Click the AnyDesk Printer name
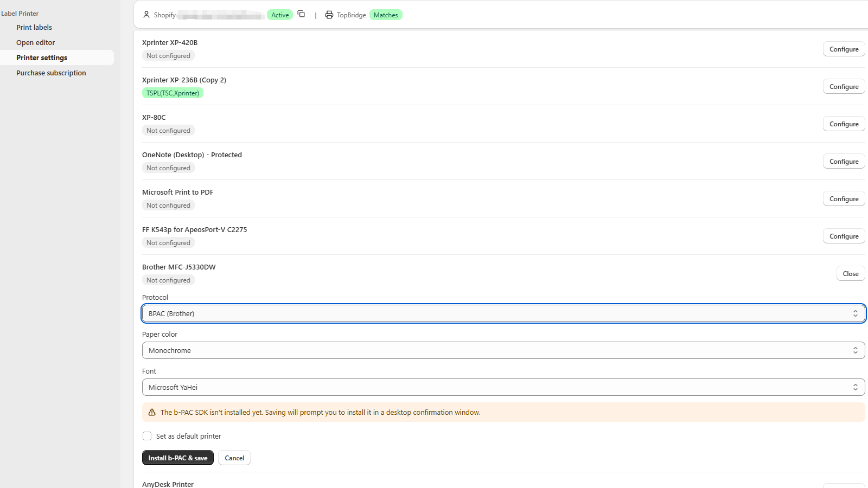Screen dimensions: 868x488 point(168,484)
